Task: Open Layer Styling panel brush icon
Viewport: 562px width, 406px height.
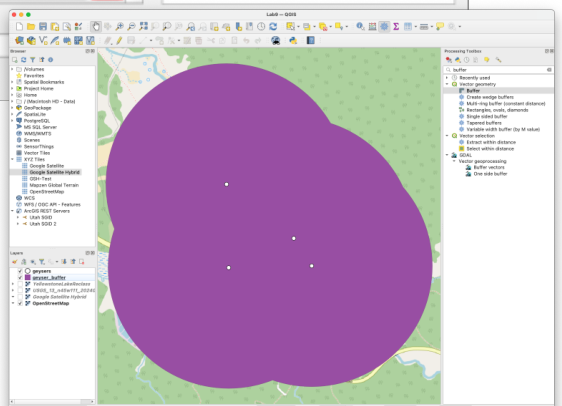Action: coord(14,262)
